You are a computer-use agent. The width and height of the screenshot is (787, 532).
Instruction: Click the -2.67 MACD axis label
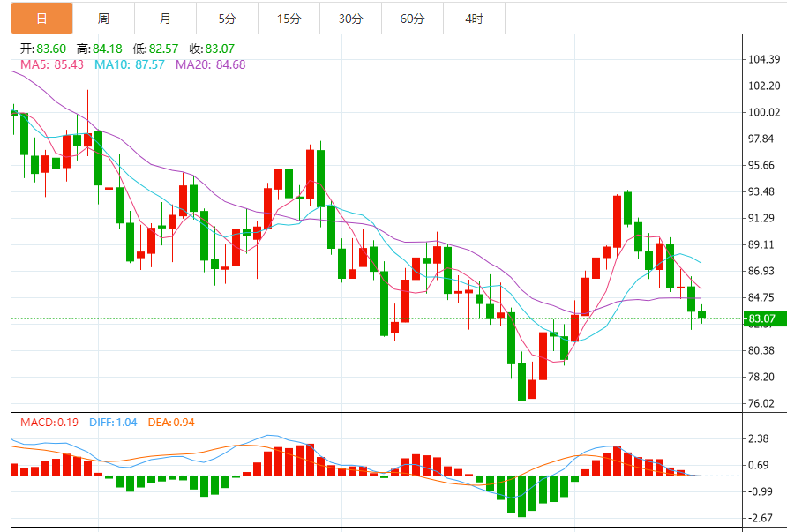pyautogui.click(x=760, y=518)
